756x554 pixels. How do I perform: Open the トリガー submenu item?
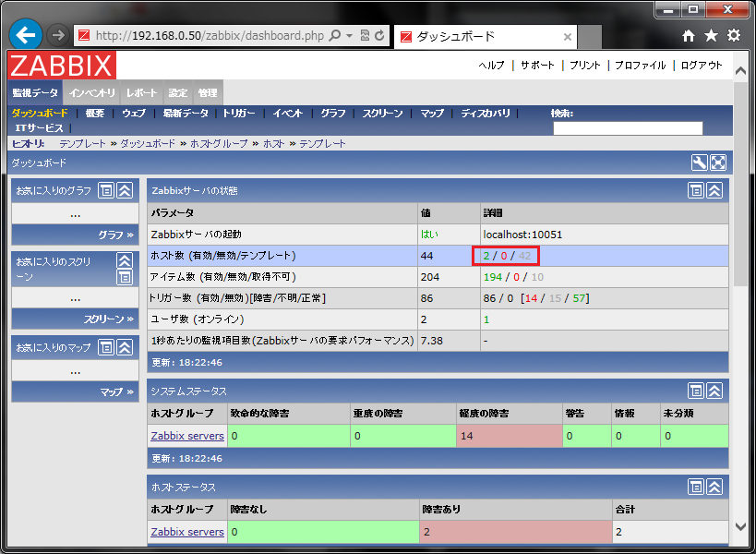(x=239, y=113)
